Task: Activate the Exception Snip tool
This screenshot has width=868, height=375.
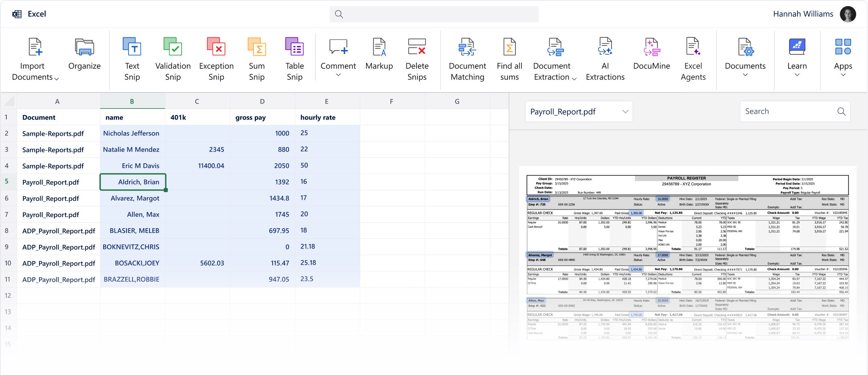Action: (216, 47)
